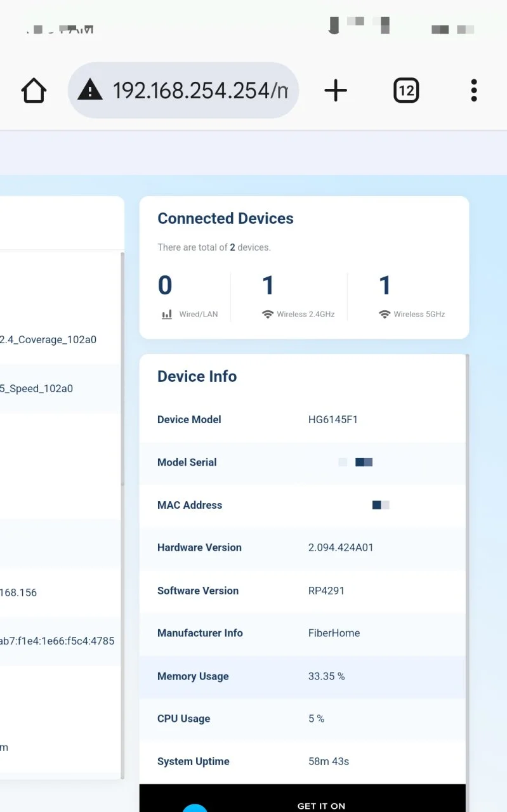
Task: Click the Wireless 2.4GHz wifi icon
Action: click(x=268, y=314)
